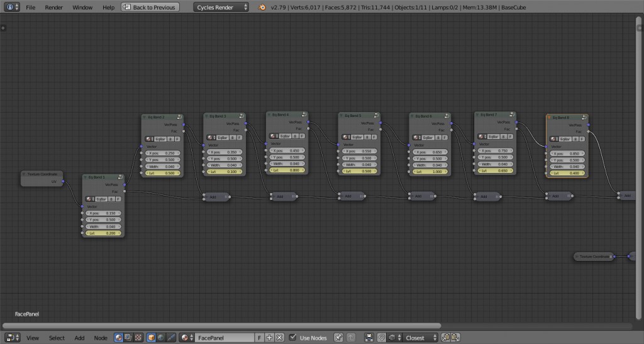
Task: Toggle fake user F in Eq Band 6
Action: (445, 138)
